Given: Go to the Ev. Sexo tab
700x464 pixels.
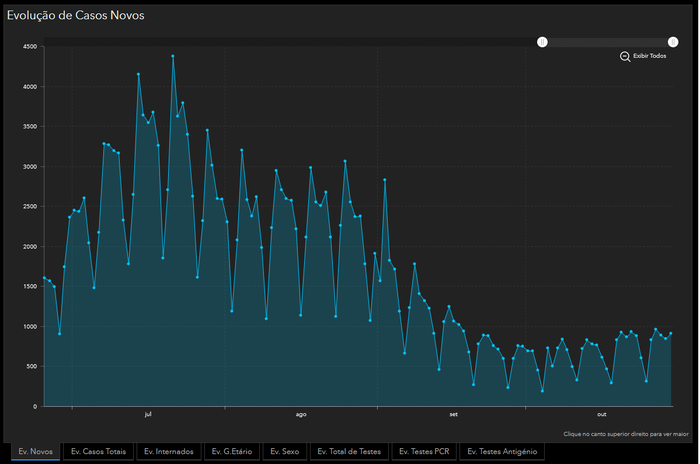Looking at the screenshot, I should point(284,452).
